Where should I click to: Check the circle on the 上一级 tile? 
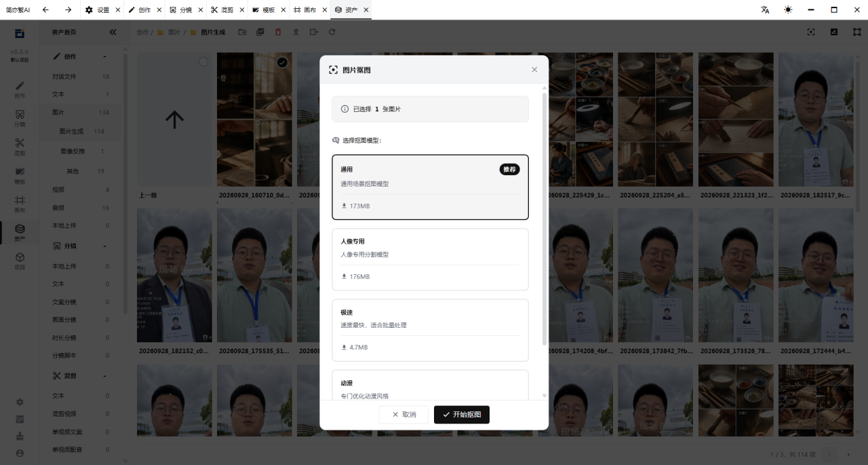203,62
